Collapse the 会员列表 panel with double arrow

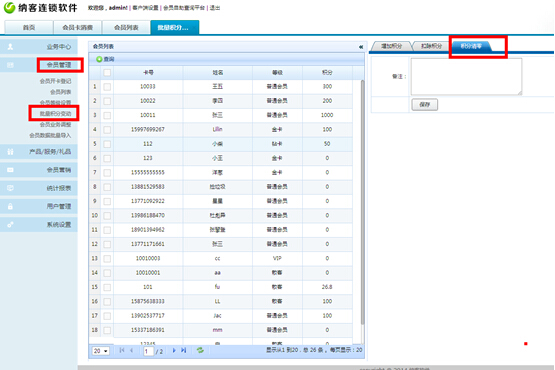coord(361,47)
